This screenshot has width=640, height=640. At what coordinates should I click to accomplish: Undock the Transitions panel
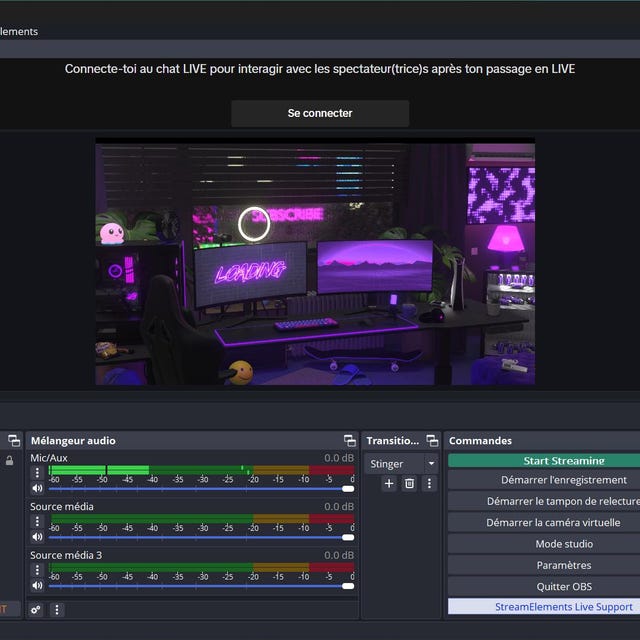coord(432,441)
